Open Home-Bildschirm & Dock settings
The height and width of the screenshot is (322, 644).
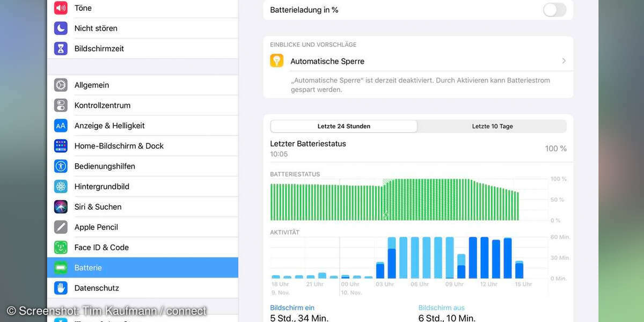(143, 146)
